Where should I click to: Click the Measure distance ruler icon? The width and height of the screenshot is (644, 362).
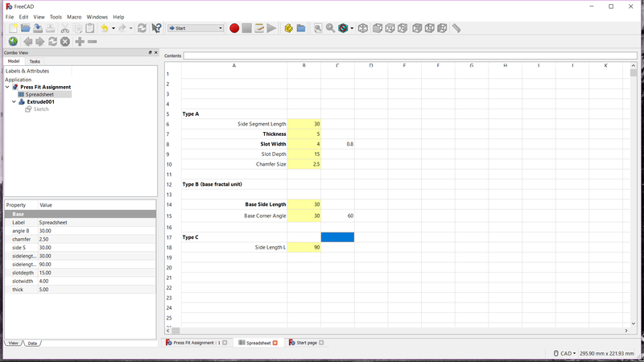tap(456, 28)
